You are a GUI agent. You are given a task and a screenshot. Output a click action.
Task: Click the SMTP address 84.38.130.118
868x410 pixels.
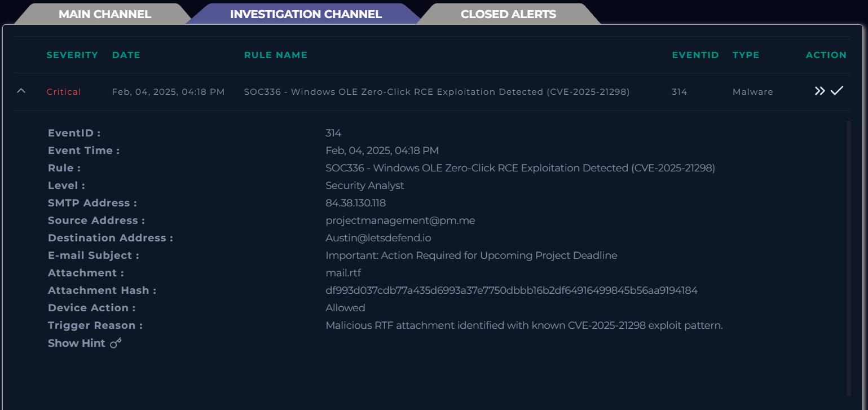pos(355,203)
